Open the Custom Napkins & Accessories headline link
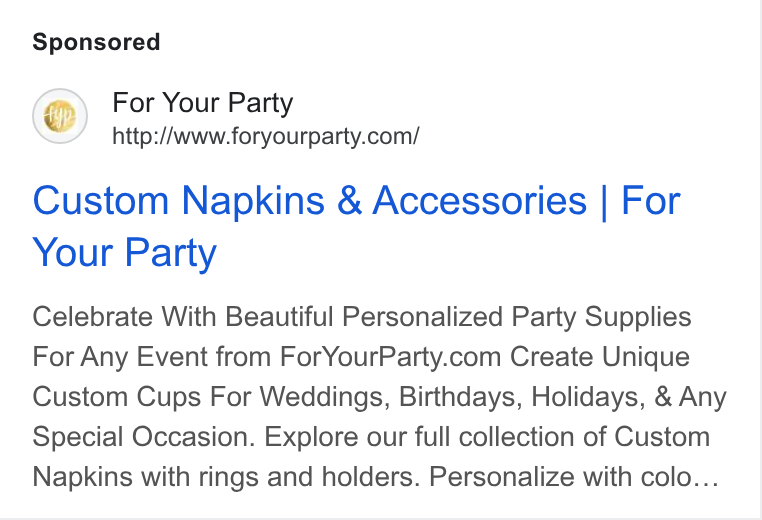Image resolution: width=762 pixels, height=520 pixels. point(356,226)
